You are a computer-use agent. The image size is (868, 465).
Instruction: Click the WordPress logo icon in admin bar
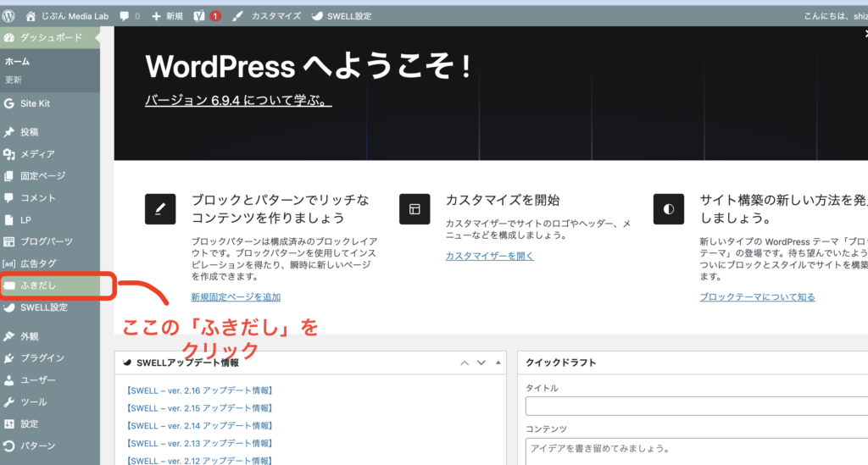tap(10, 15)
